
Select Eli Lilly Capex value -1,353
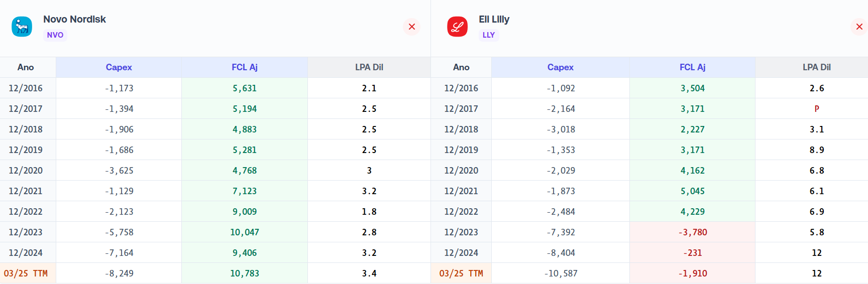tap(561, 150)
